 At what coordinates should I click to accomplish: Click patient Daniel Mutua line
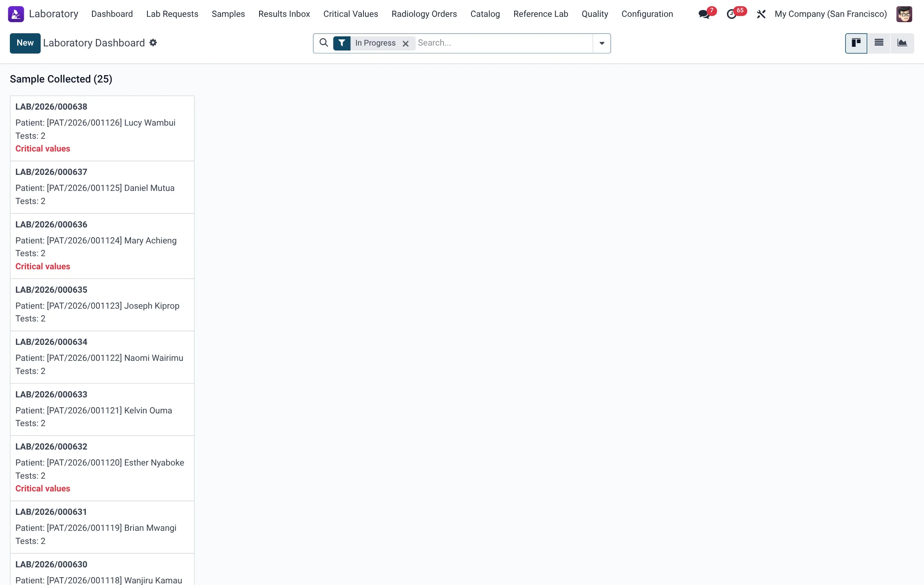(95, 188)
